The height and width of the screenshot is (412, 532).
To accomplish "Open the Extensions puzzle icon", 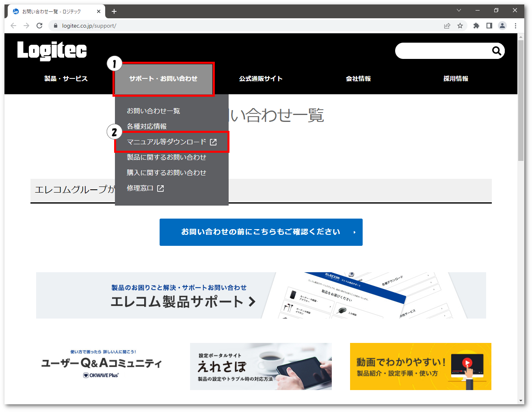I will click(476, 26).
